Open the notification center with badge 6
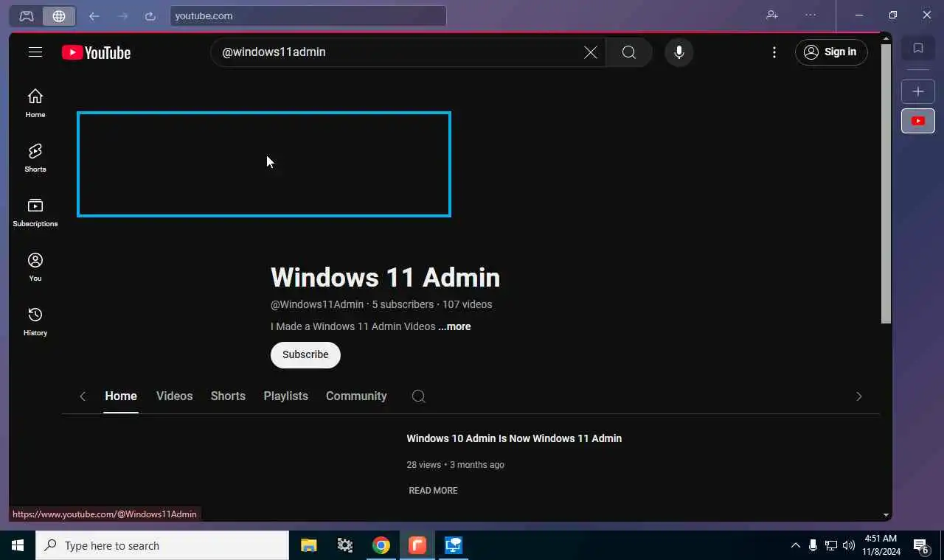Screen dimensions: 944x560 point(921,545)
